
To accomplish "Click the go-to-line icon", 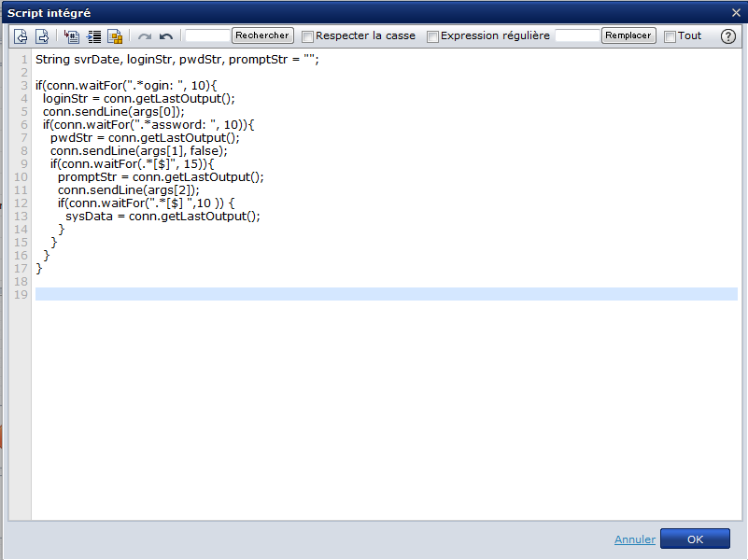I will (72, 36).
